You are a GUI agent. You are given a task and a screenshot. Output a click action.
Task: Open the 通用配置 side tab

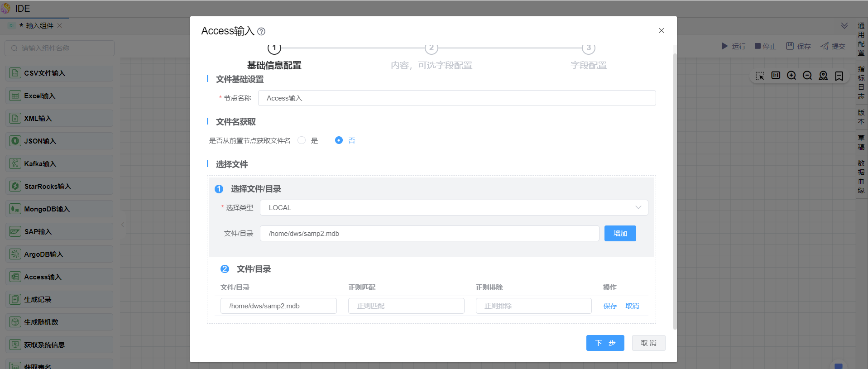coord(861,39)
